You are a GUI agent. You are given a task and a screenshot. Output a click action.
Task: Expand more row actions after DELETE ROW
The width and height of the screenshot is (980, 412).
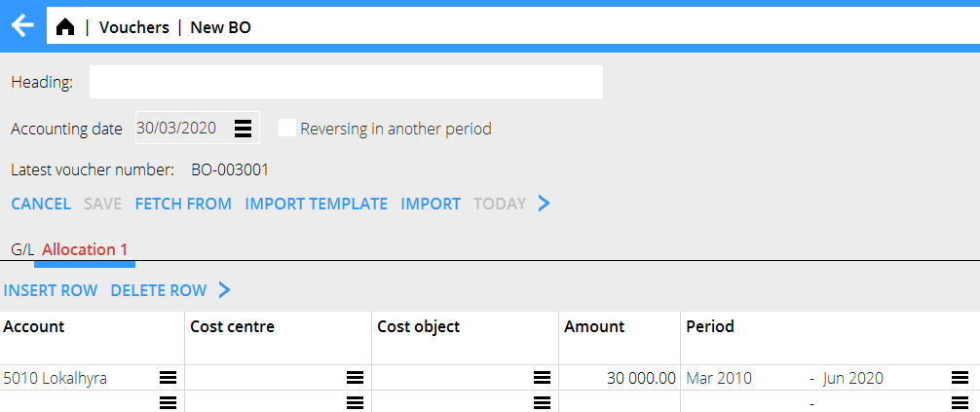(225, 290)
